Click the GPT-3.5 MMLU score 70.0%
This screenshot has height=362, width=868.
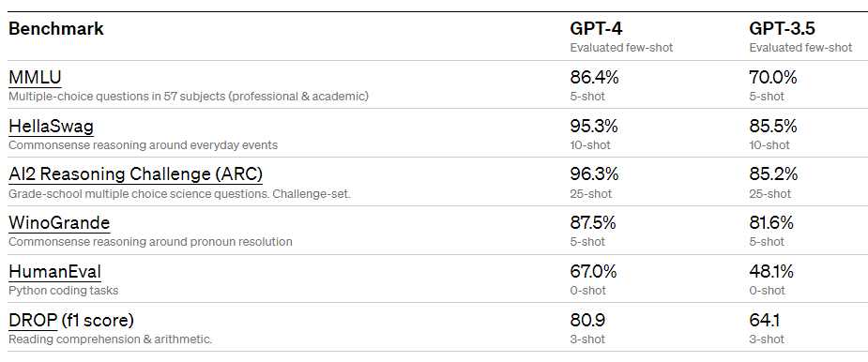coord(773,78)
